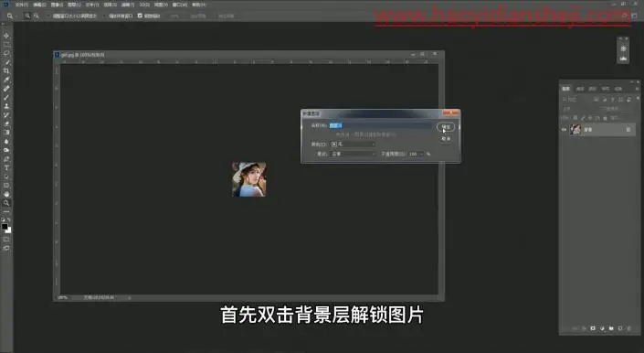This screenshot has width=644, height=353.
Task: Select the Quick Selection tool
Action: pos(6,62)
